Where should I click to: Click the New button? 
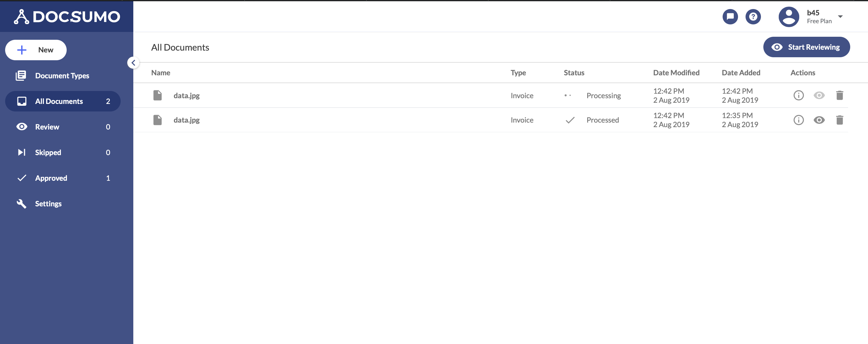[x=36, y=50]
